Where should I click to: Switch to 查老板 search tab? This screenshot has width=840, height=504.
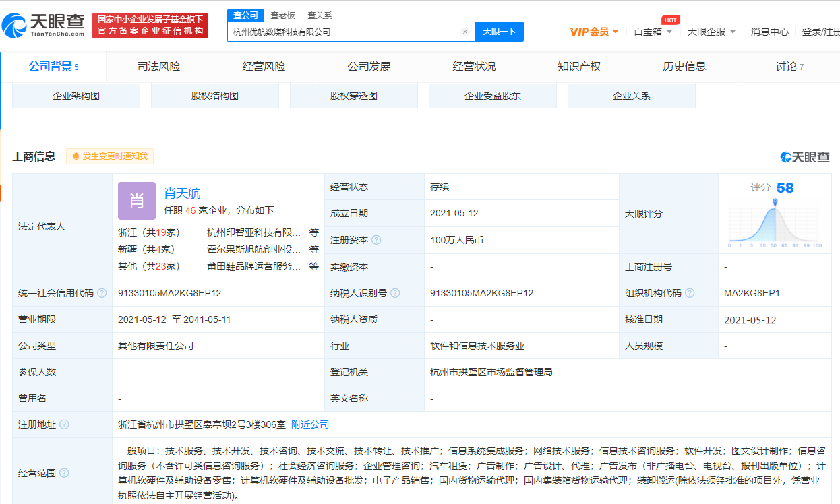(282, 15)
